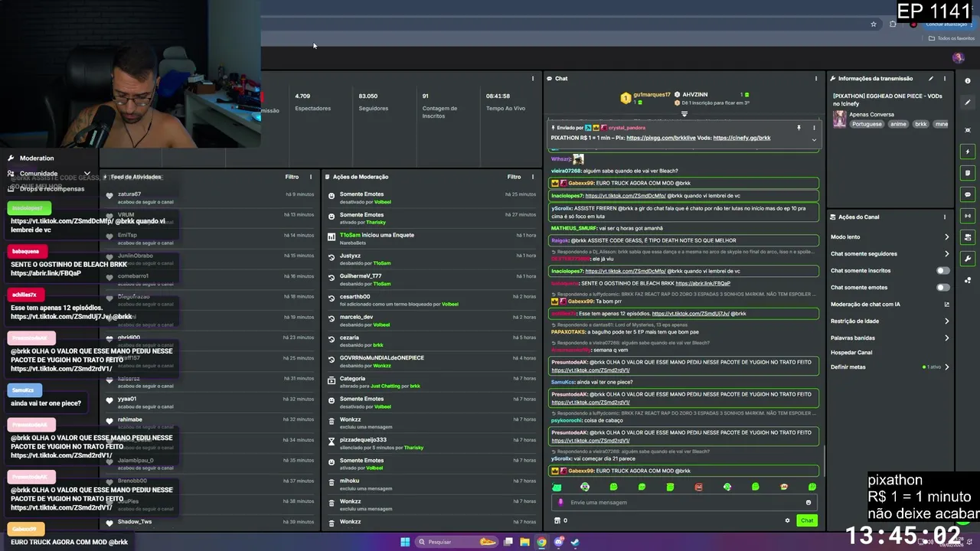Expand Definir metas options
The width and height of the screenshot is (980, 551).
[946, 367]
